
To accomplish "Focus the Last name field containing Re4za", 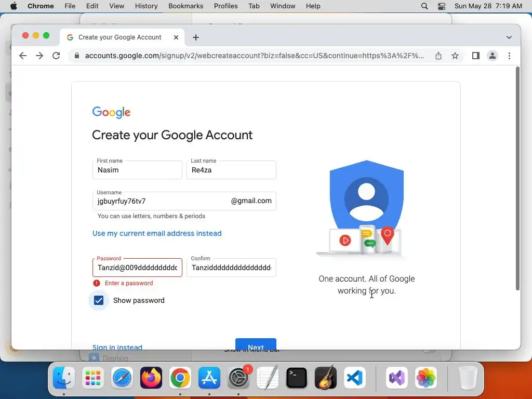I will (x=231, y=170).
